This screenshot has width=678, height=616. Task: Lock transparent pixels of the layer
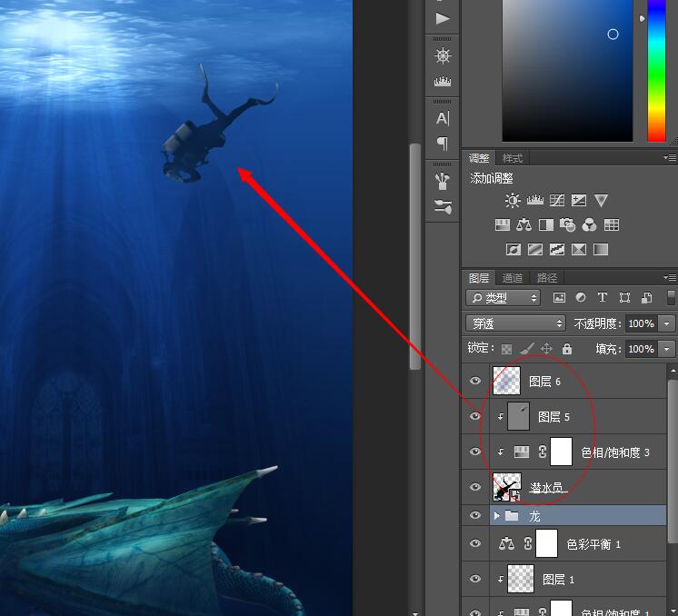506,349
